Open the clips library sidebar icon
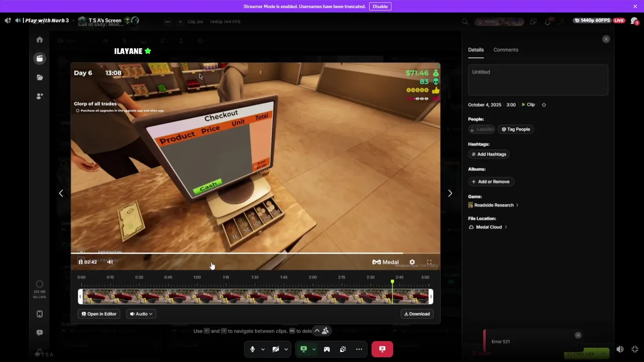This screenshot has height=362, width=644. [40, 58]
